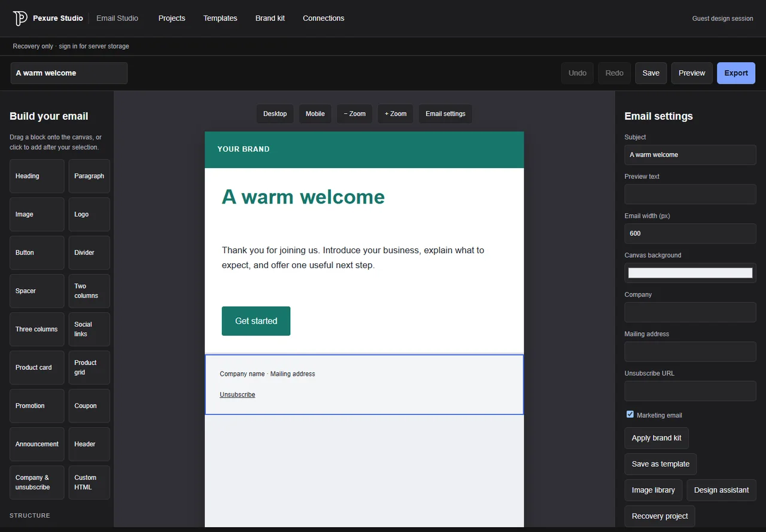The image size is (766, 532).
Task: Click the Export button
Action: pos(736,73)
